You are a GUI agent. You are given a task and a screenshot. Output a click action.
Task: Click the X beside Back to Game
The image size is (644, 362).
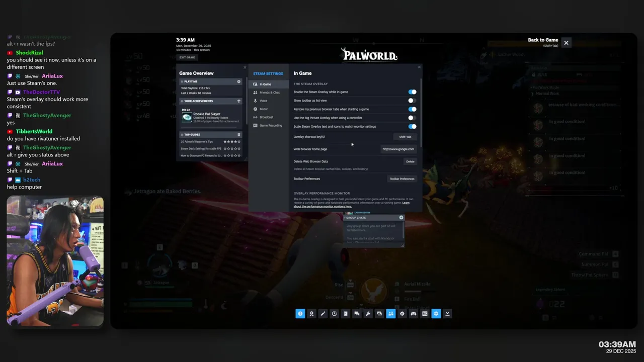click(566, 43)
